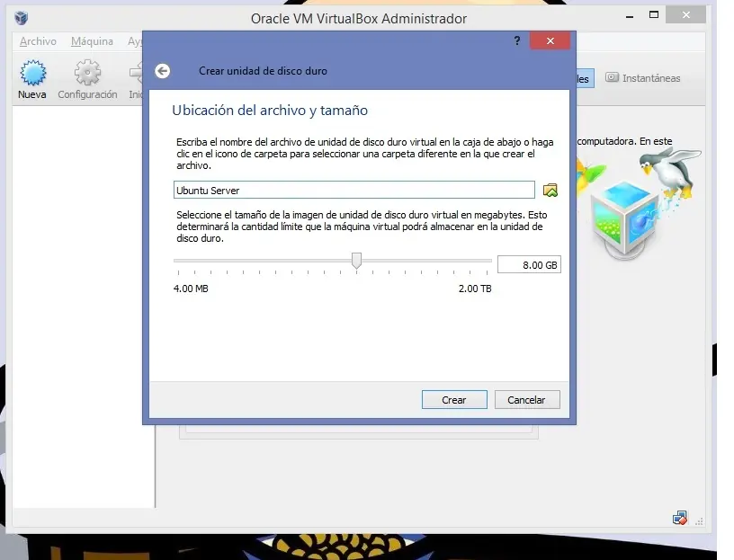Viewport: 734px width, 560px height.
Task: Click the network status icon in the status bar
Action: coord(680,518)
